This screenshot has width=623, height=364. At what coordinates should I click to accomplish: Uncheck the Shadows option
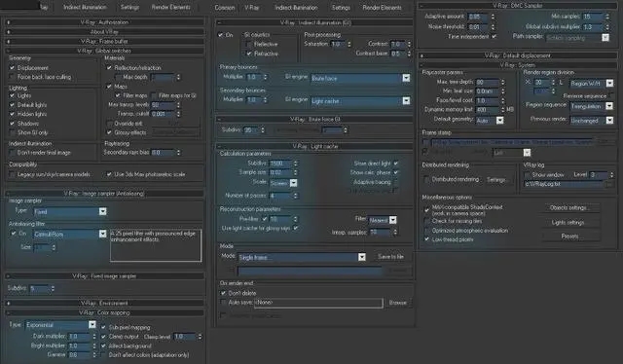13,124
